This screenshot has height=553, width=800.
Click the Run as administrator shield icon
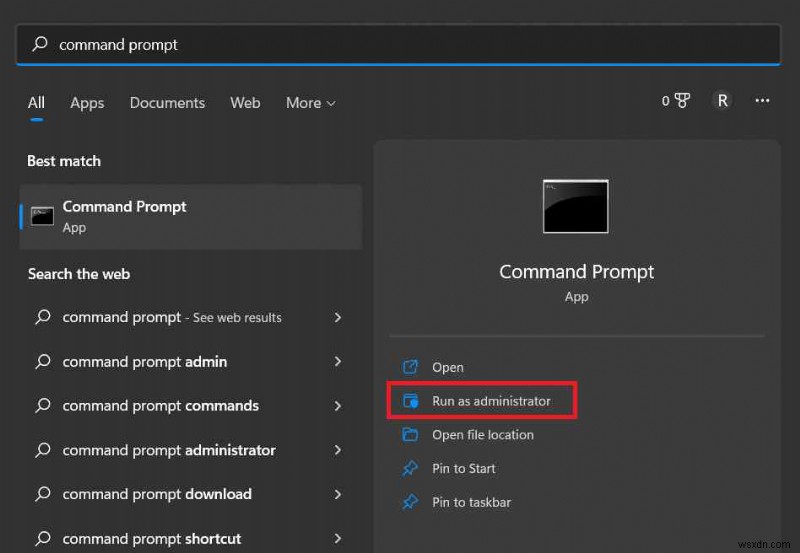click(x=410, y=401)
